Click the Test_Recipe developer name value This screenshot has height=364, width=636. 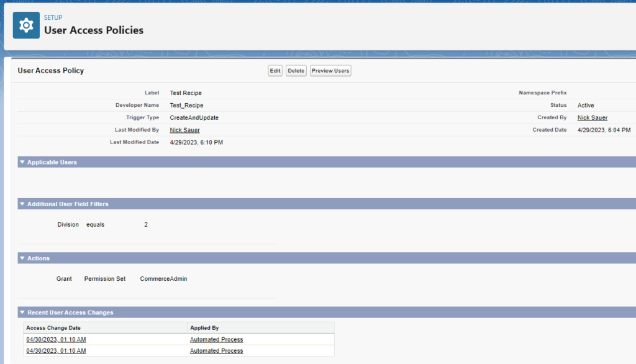pyautogui.click(x=186, y=106)
